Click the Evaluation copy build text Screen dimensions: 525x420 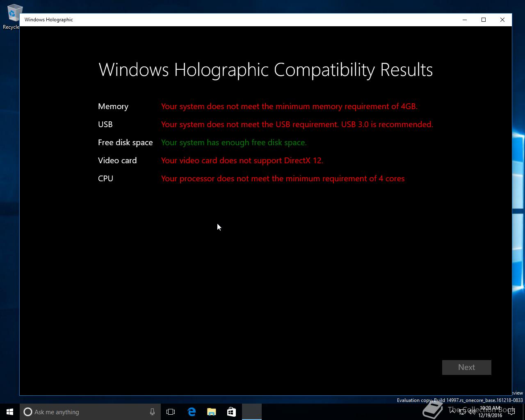pyautogui.click(x=460, y=400)
